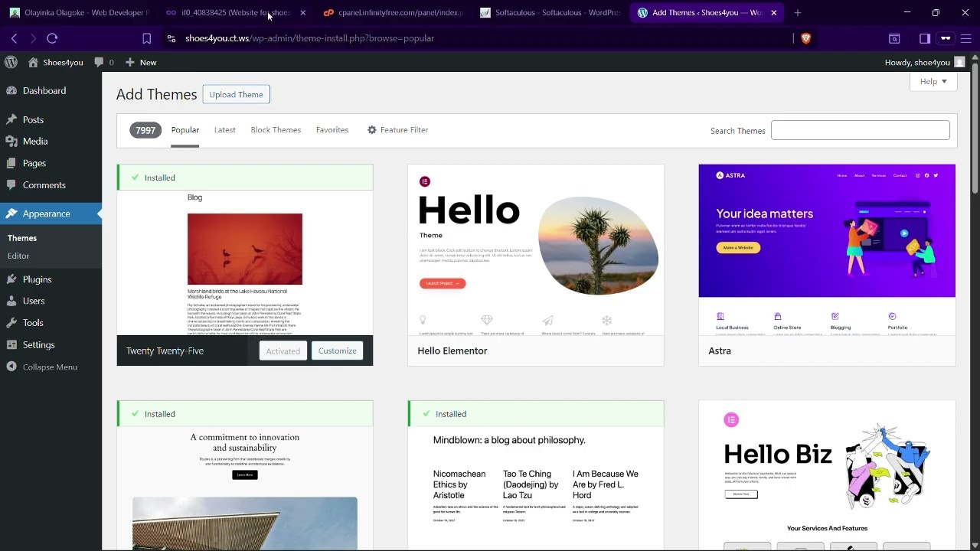The width and height of the screenshot is (980, 551).
Task: Click the Twenty Twenty-Five theme name
Action: tap(165, 350)
